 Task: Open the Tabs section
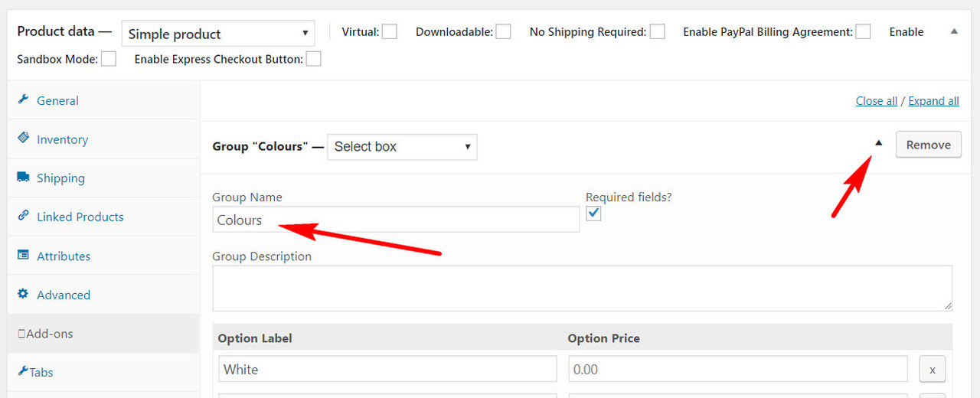[x=103, y=372]
